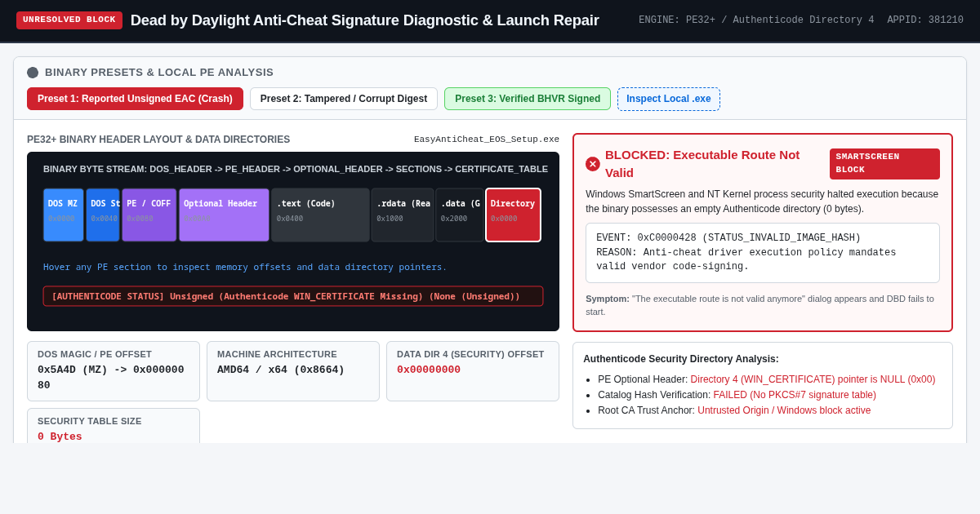Click the PE32+ BINARY HEADER LAYOUT heading

coord(158,140)
